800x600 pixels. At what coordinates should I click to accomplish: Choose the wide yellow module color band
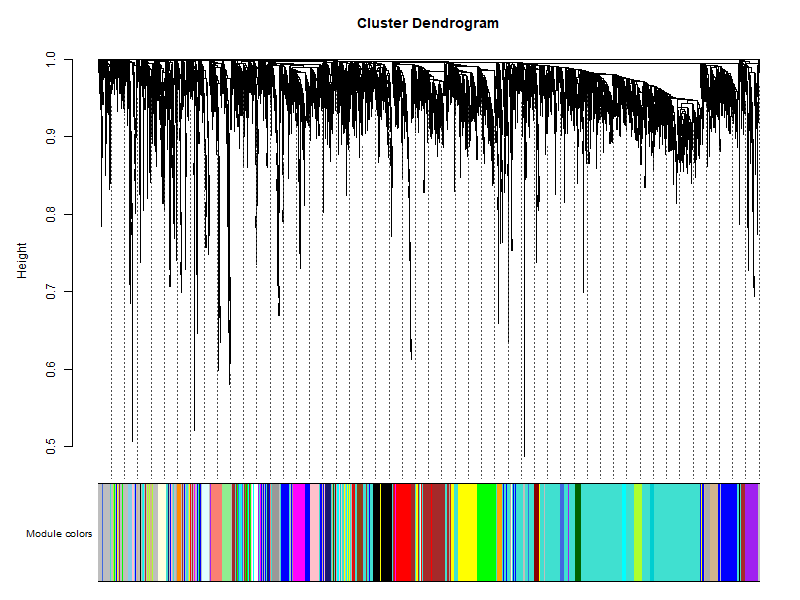pos(466,532)
